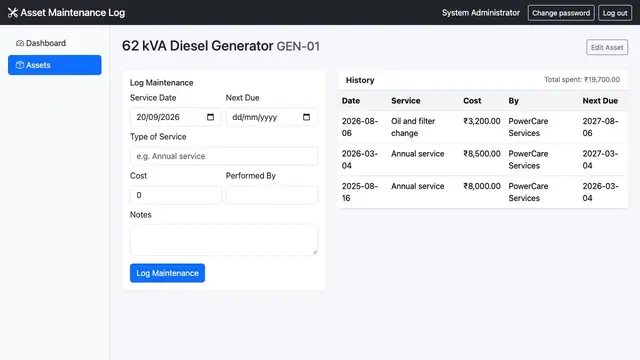The width and height of the screenshot is (640, 360).
Task: Click the Dashboard speedometer icon
Action: pos(20,43)
